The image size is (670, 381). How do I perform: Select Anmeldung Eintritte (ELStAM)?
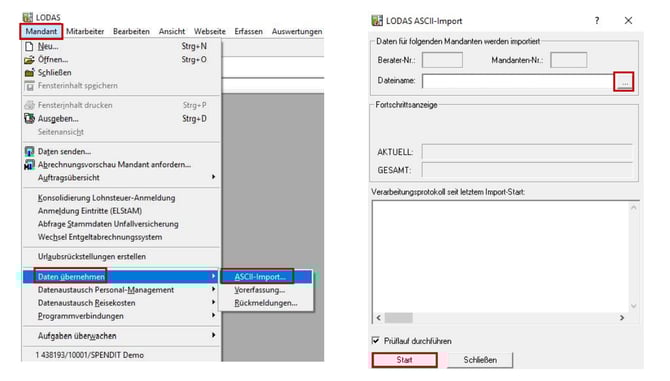pyautogui.click(x=90, y=211)
